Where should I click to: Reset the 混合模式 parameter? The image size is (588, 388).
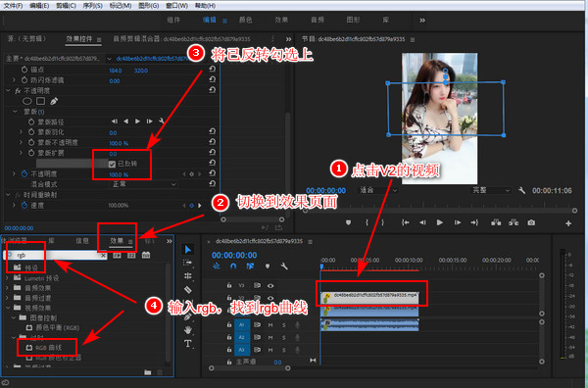click(212, 183)
